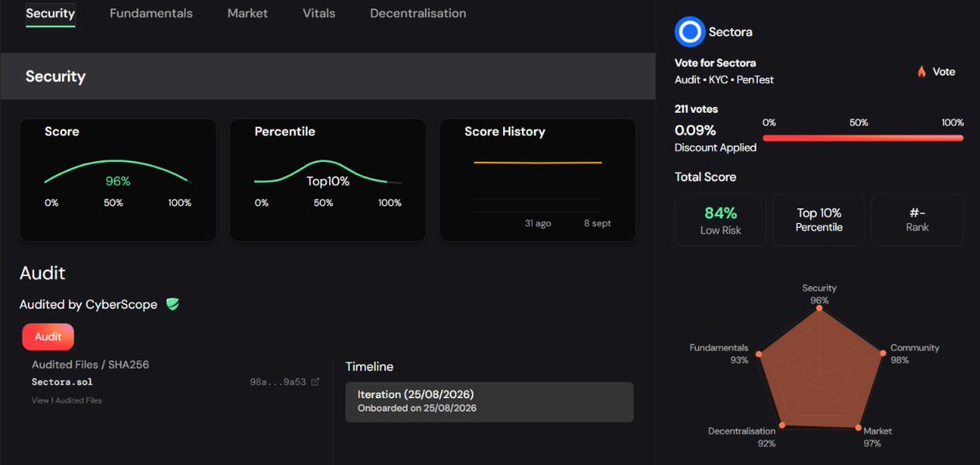Open the Score History chart card
980x465 pixels.
(x=538, y=180)
